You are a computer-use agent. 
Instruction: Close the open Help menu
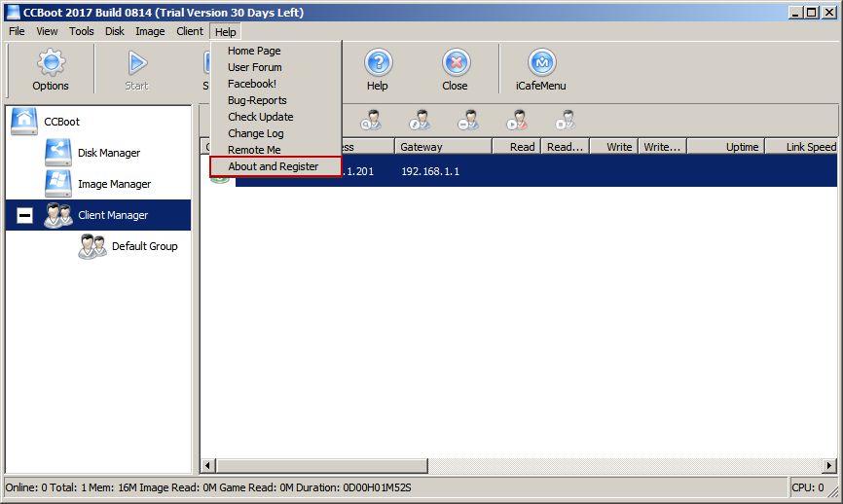tap(225, 32)
